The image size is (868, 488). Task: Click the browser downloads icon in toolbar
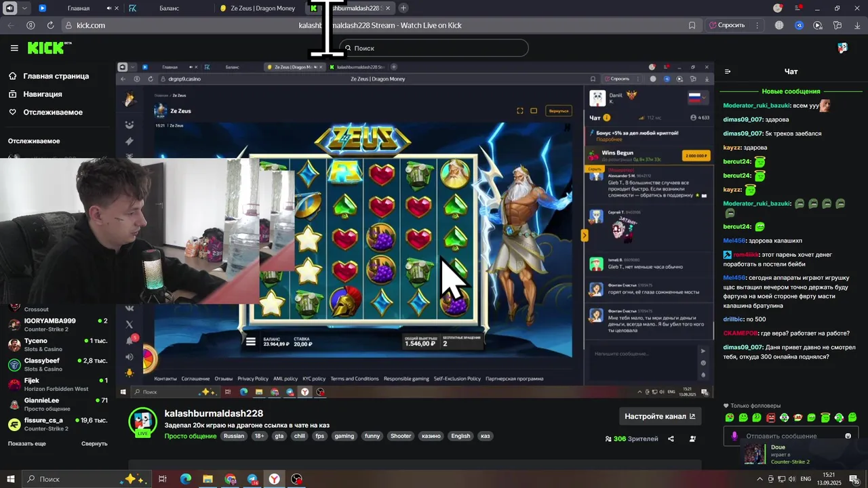pos(856,25)
